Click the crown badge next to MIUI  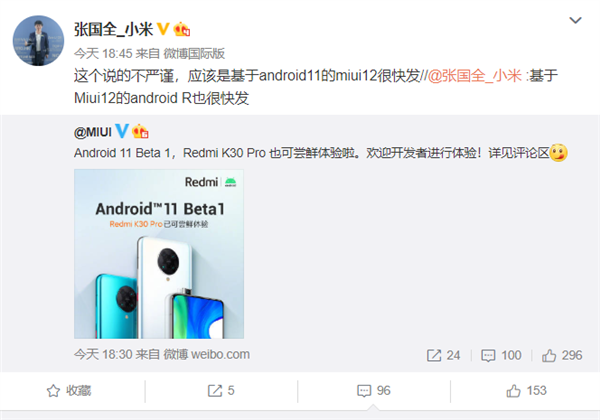[140, 131]
